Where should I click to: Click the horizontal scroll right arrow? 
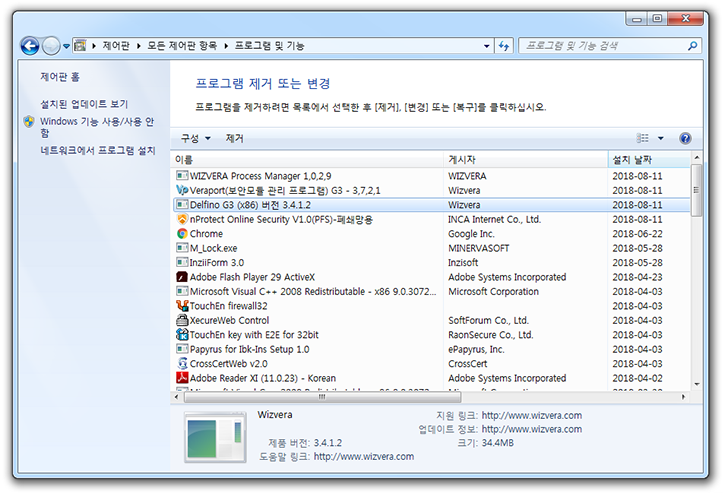click(683, 397)
